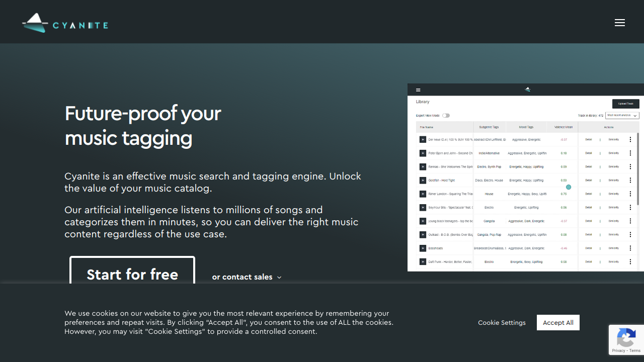Open the hamburger navigation menu

click(620, 23)
